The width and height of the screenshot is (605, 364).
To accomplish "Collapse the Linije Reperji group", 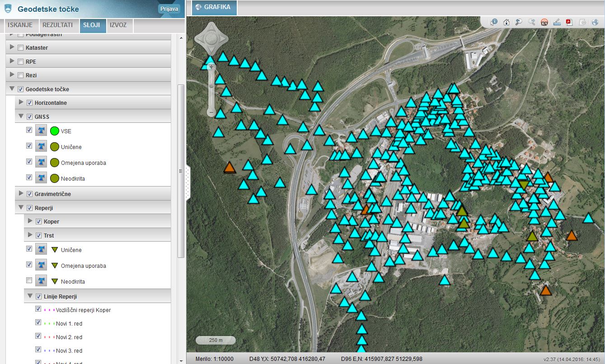I will 30,296.
